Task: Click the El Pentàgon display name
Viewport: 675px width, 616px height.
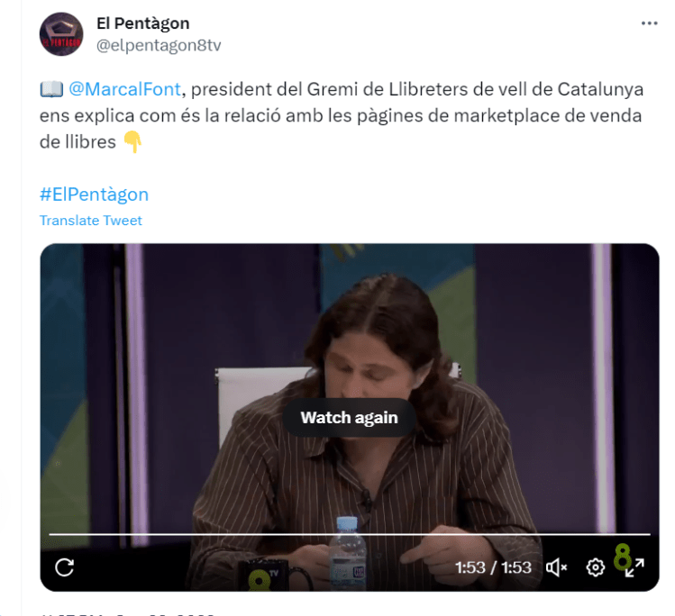Action: tap(143, 23)
